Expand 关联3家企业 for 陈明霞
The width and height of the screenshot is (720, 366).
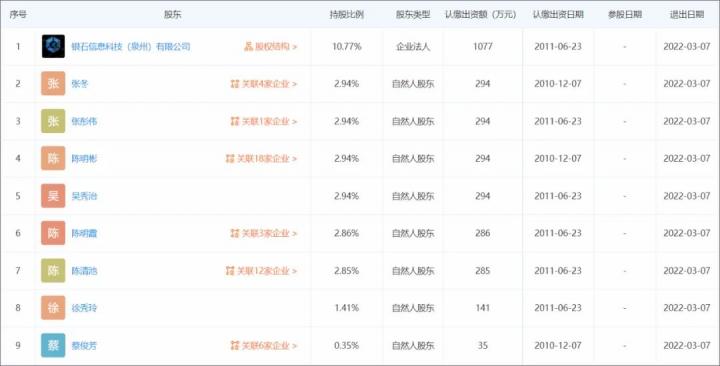tap(264, 233)
